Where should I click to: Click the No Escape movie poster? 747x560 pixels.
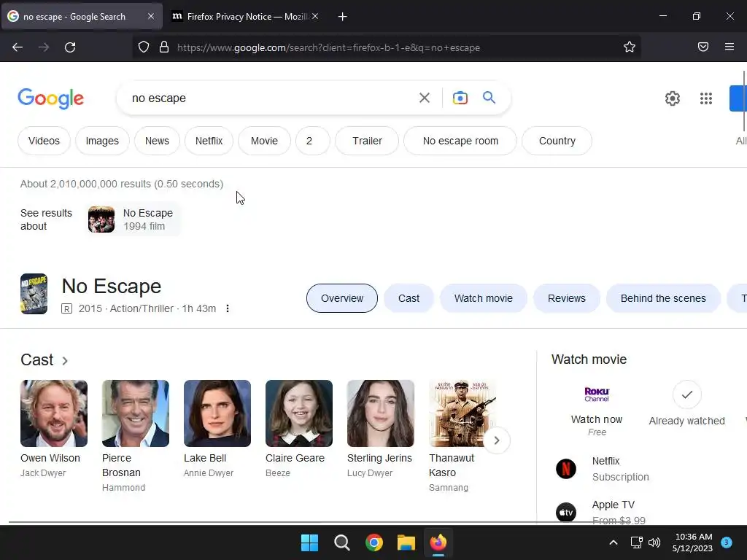coord(34,294)
